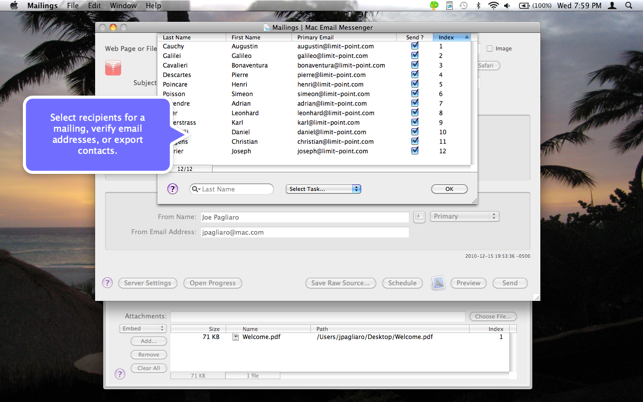
Task: Sort by Last Name column header
Action: point(192,37)
